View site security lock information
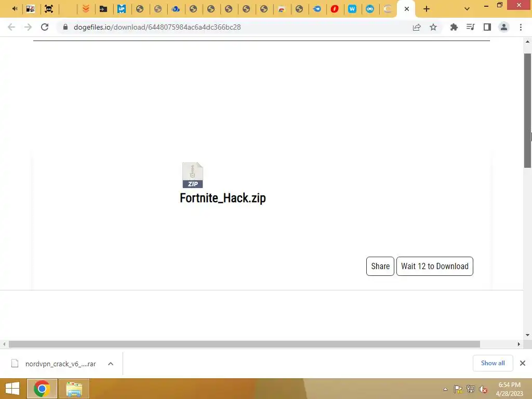Image resolution: width=532 pixels, height=399 pixels. [65, 27]
